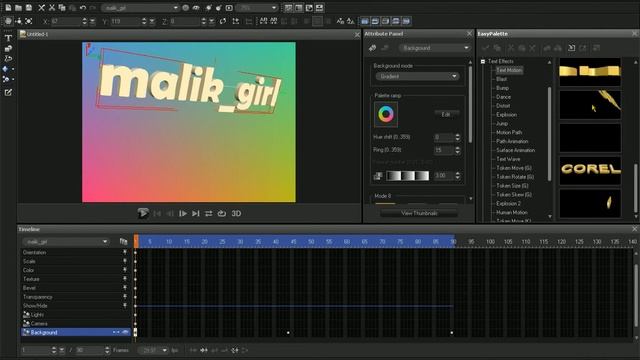640x360 pixels.
Task: Click the Hue shift value field
Action: (444, 137)
